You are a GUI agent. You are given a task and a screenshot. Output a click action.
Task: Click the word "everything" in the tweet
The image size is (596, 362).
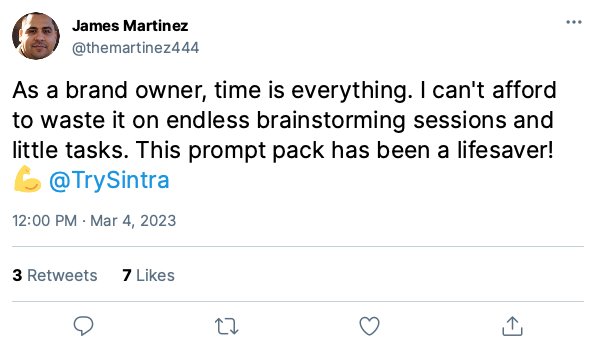pyautogui.click(x=352, y=92)
